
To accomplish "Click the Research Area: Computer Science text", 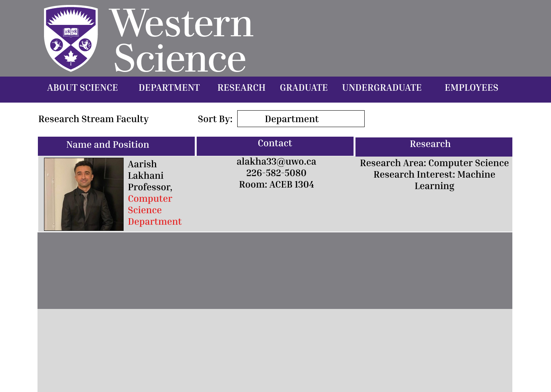I will (x=434, y=163).
